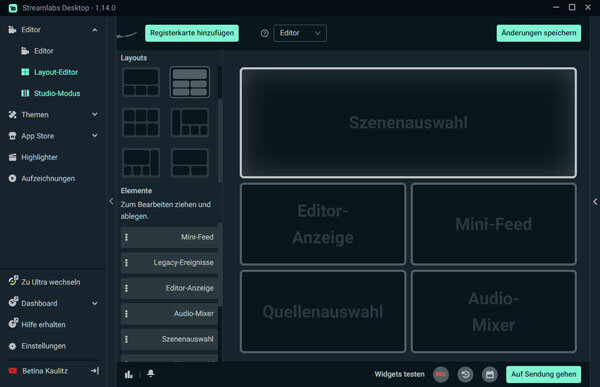Collapse the Editor section chevron

[x=95, y=30]
